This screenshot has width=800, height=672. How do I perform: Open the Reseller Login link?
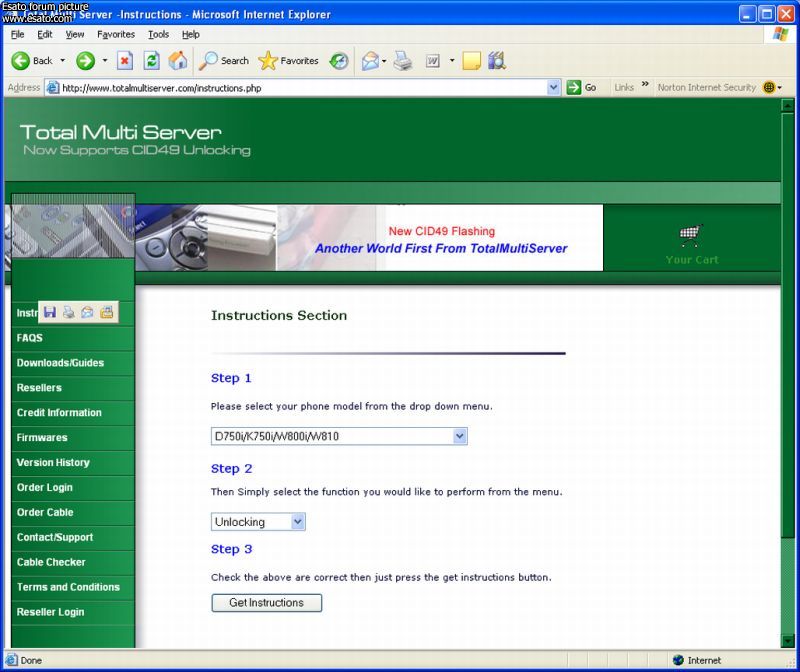pos(50,612)
